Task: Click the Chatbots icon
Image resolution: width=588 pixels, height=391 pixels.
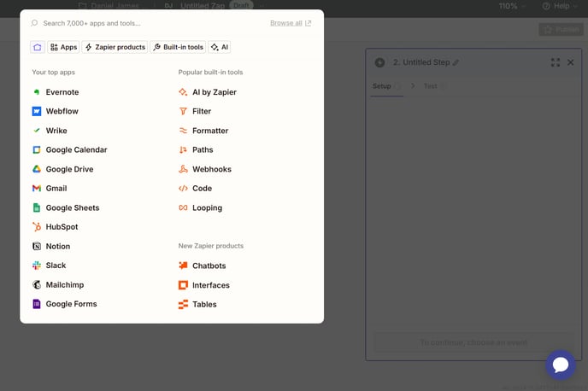Action: pyautogui.click(x=183, y=266)
